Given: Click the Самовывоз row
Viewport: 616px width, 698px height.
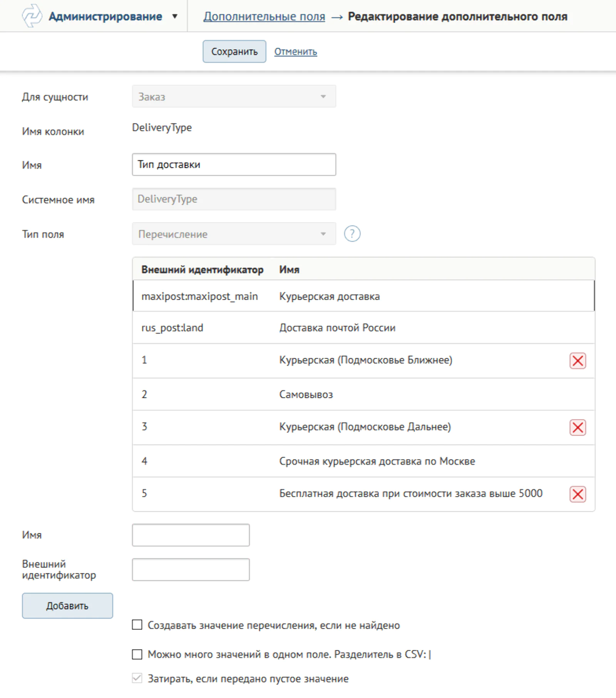Looking at the screenshot, I should click(363, 394).
